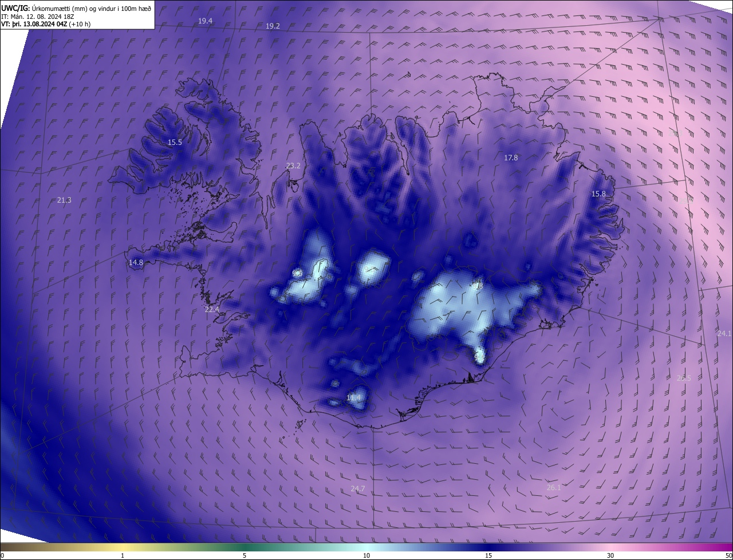Click the title text 'Úrkomumætti (mm) og vindur í 100m hæð'
The image size is (733, 560).
(x=91, y=8)
